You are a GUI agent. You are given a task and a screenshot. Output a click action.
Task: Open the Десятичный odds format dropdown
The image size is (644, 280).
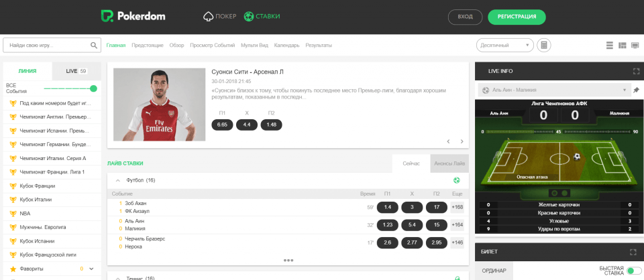[504, 46]
